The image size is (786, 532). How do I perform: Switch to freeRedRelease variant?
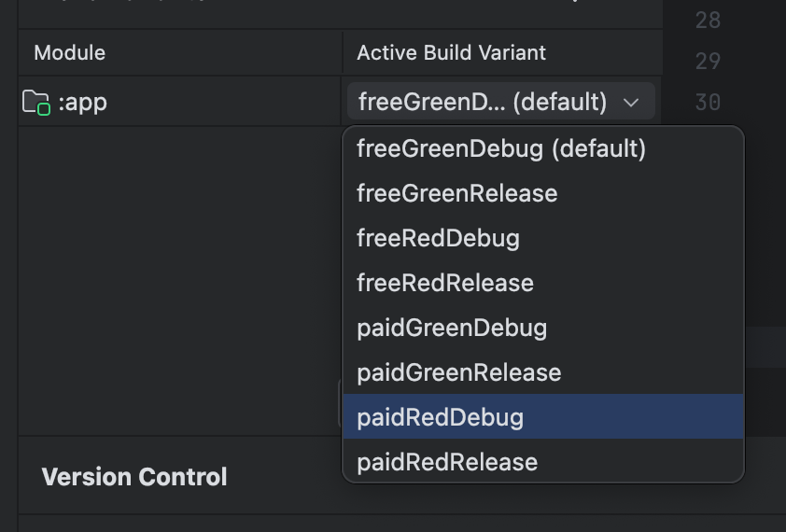click(x=444, y=283)
